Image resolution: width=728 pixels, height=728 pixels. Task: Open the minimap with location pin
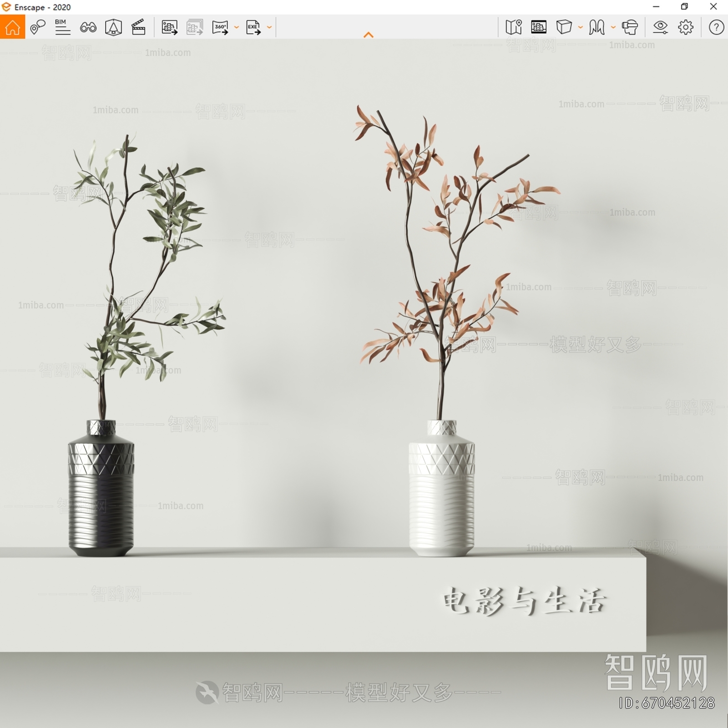coord(513,27)
